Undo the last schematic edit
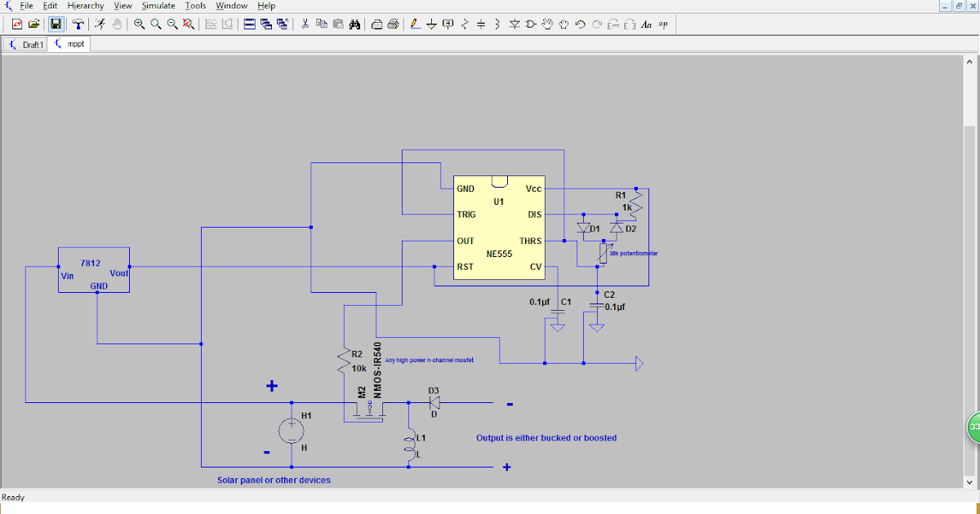The width and height of the screenshot is (980, 514). pos(581,24)
